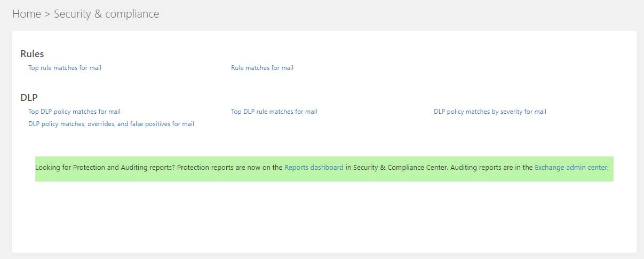
Task: Click gray page header area right of breadcrumb
Action: tap(400, 14)
